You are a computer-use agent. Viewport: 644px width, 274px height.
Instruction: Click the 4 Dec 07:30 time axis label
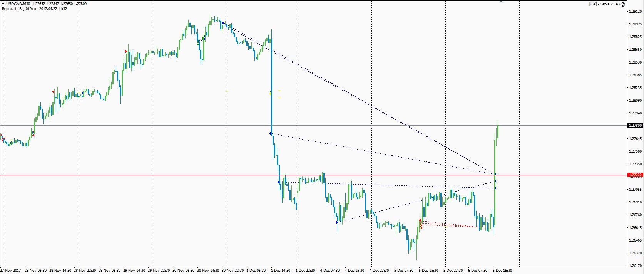point(330,271)
